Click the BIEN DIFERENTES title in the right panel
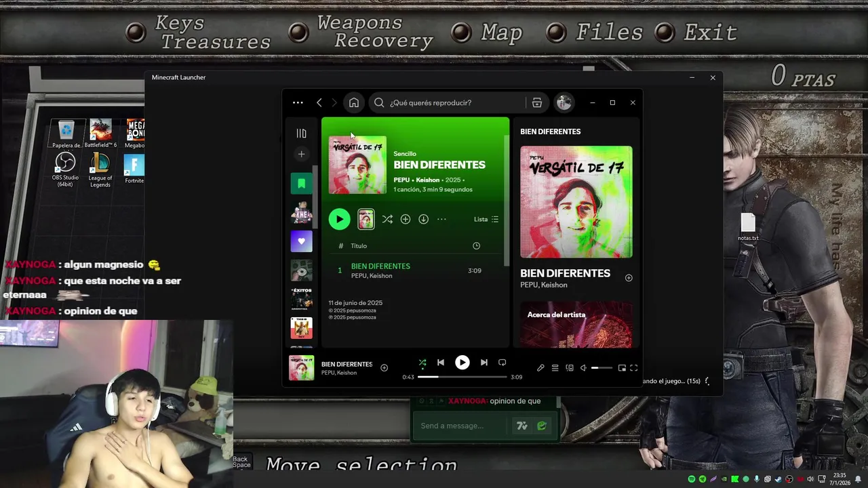Screen dimensions: 868x488 click(x=565, y=273)
